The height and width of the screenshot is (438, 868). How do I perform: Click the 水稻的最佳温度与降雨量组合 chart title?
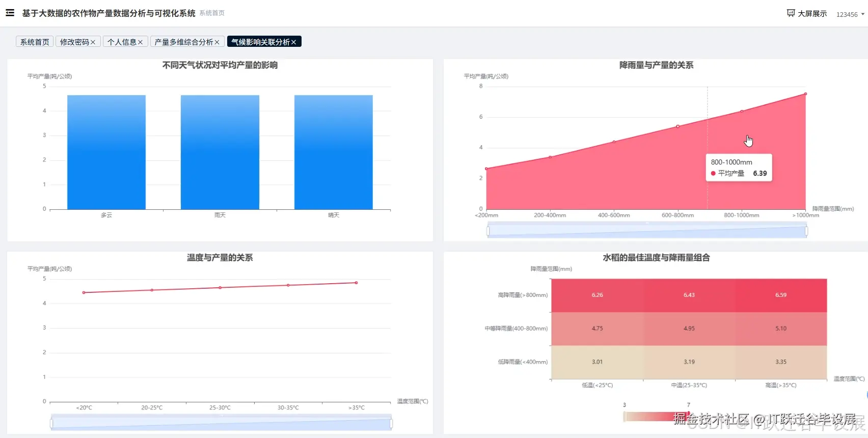[x=656, y=258]
